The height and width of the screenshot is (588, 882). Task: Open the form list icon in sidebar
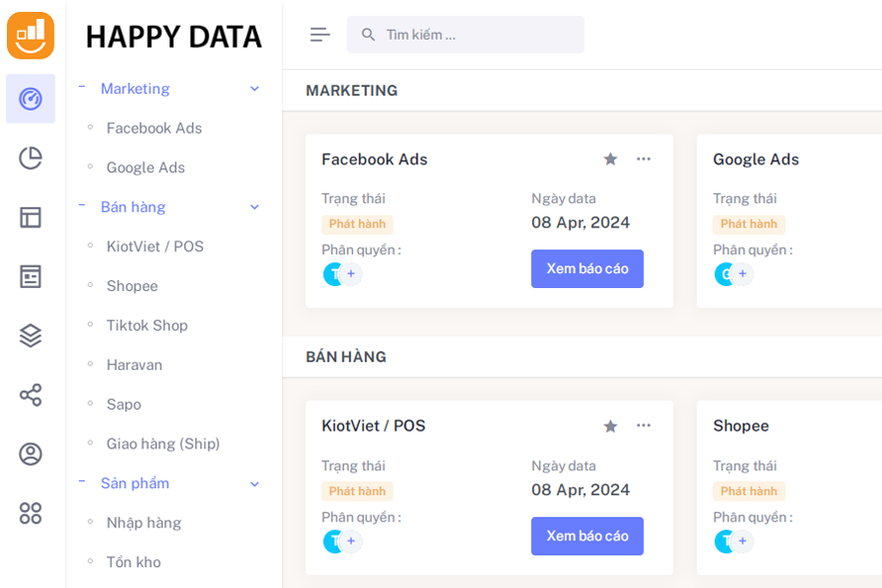point(30,276)
